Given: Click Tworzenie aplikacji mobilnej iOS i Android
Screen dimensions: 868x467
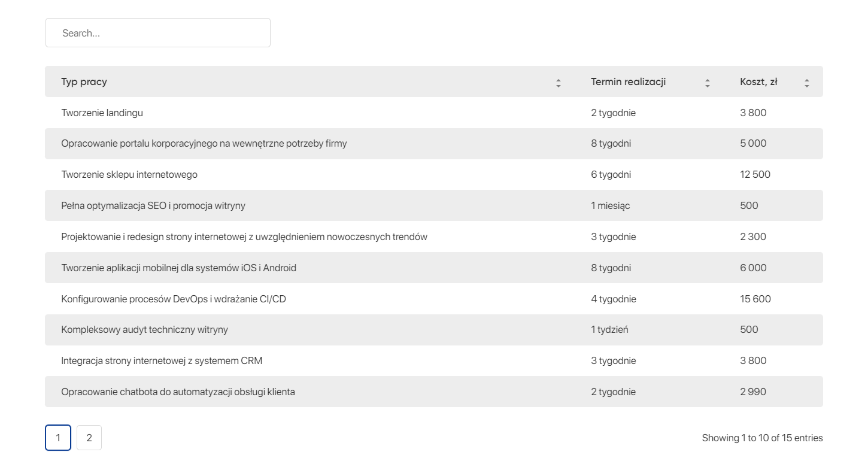Looking at the screenshot, I should coord(179,268).
